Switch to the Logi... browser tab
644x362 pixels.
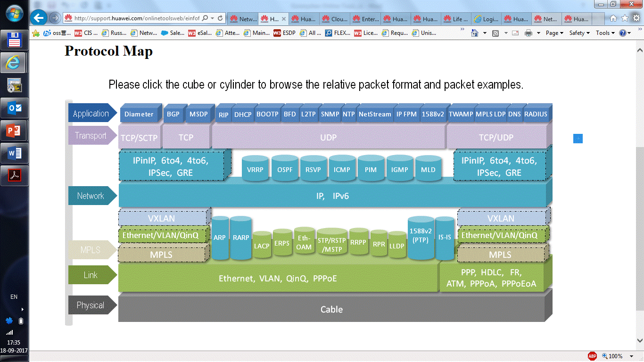tap(487, 19)
